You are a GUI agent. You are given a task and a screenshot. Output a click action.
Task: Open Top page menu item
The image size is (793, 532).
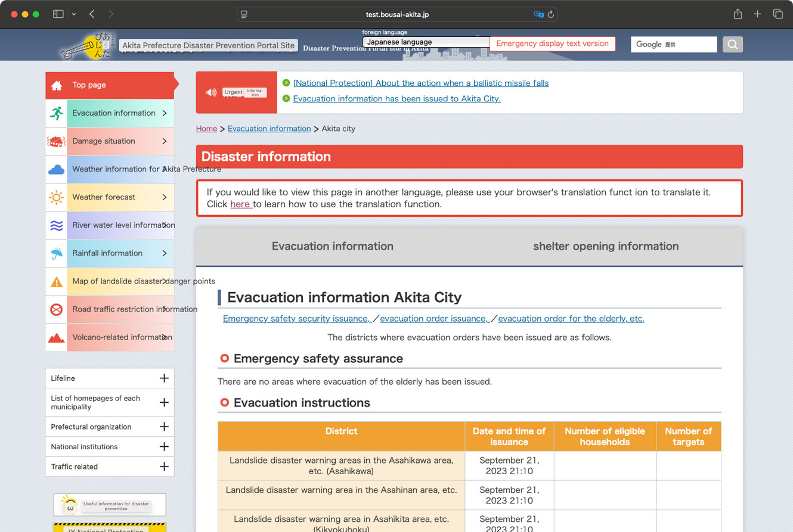pyautogui.click(x=110, y=85)
